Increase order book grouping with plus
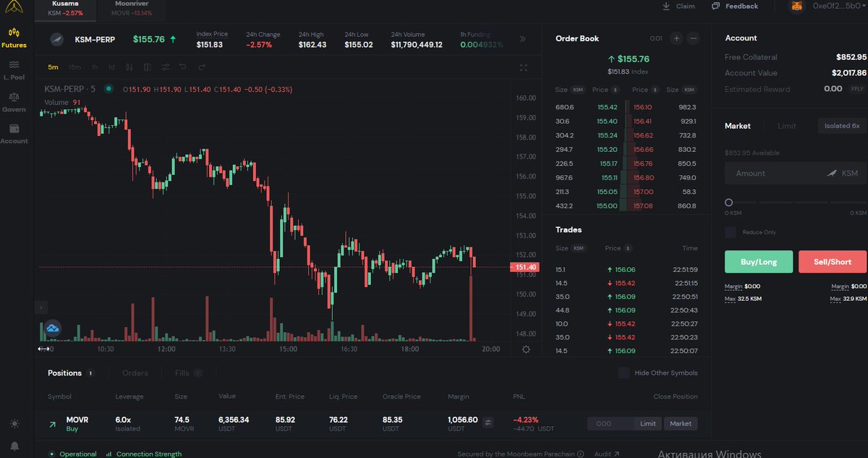 (676, 38)
